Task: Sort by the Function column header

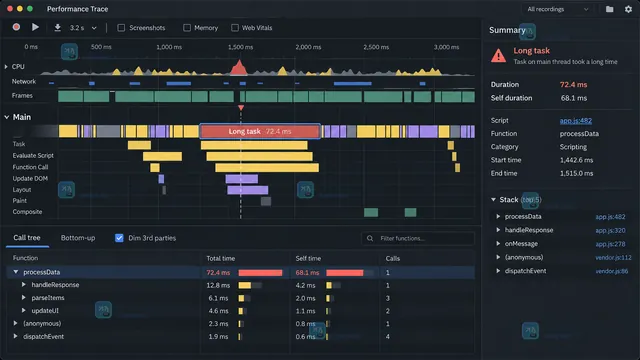Action: tap(25, 258)
